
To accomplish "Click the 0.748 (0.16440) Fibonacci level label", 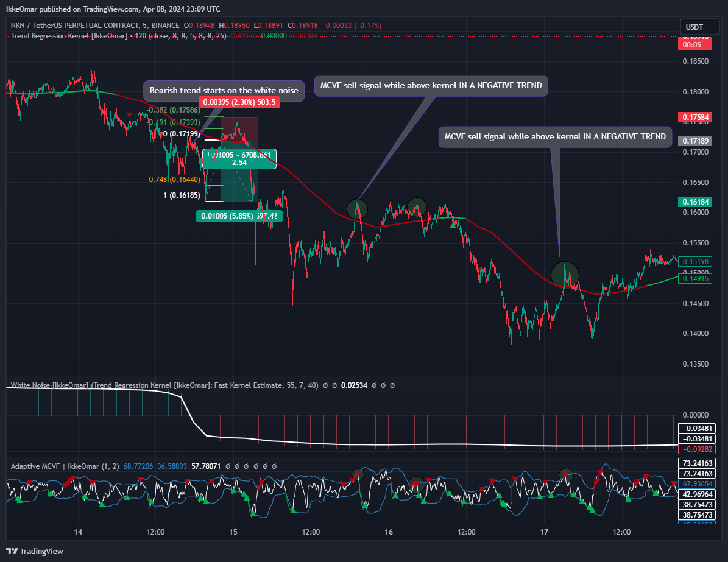I will click(175, 180).
